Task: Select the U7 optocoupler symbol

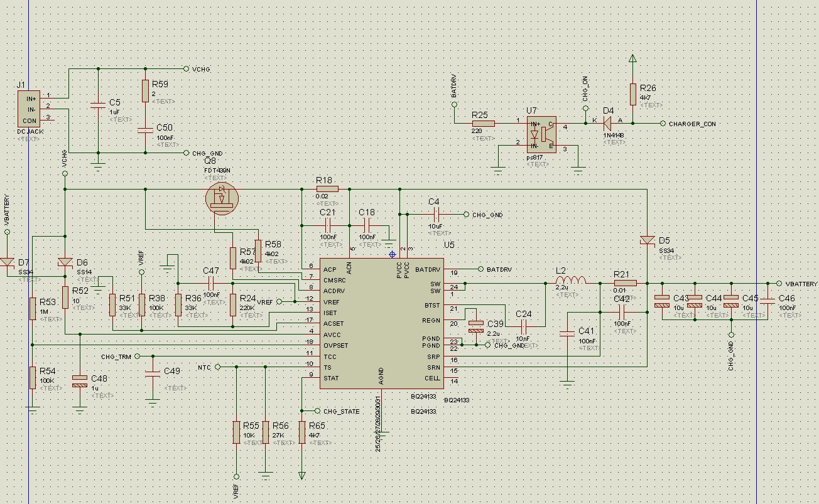Action: (x=541, y=134)
